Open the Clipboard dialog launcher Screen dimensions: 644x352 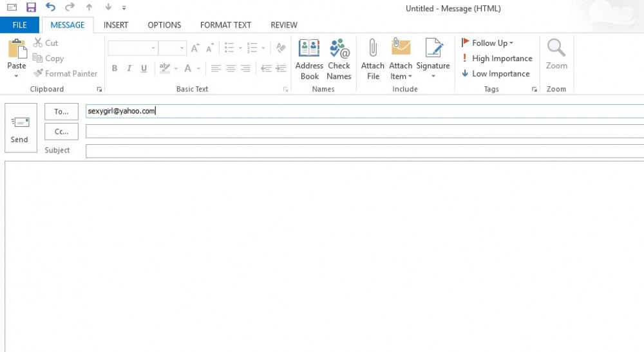pos(99,89)
